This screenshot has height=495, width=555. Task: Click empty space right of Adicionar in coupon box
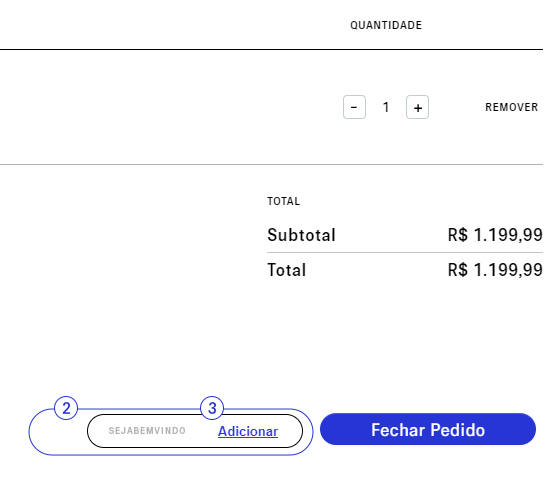click(288, 431)
